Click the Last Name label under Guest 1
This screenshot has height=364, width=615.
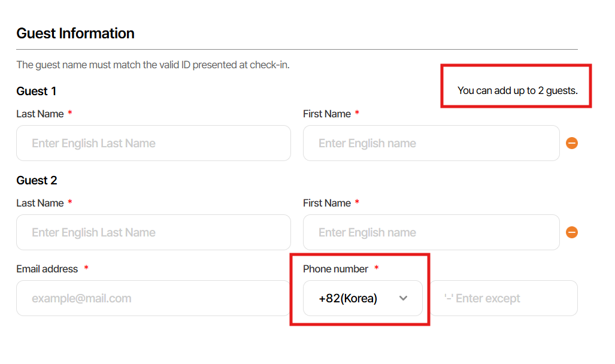pos(40,114)
